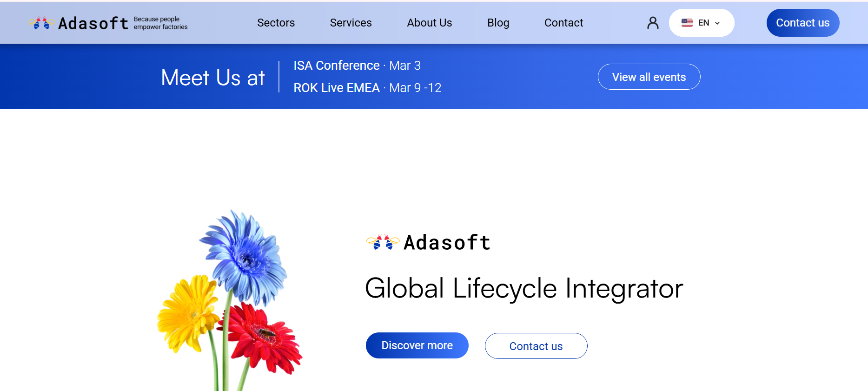Open the Services menu
The image size is (868, 391).
click(x=351, y=23)
